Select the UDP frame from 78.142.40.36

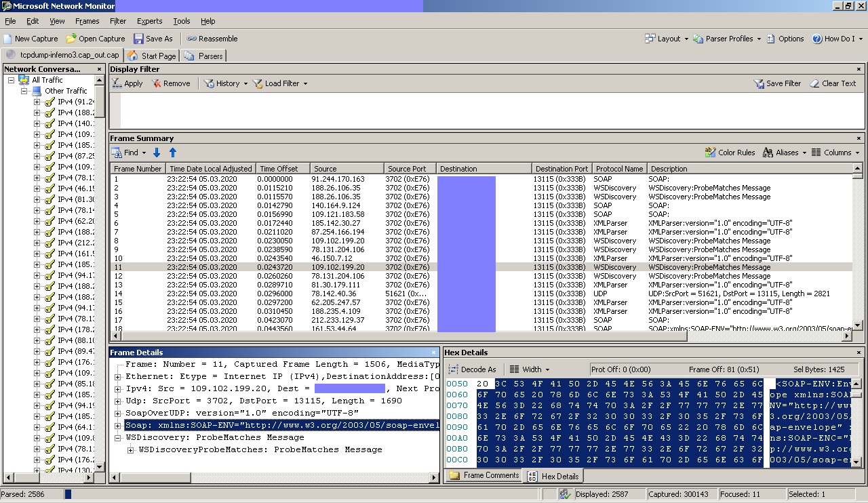pos(481,294)
